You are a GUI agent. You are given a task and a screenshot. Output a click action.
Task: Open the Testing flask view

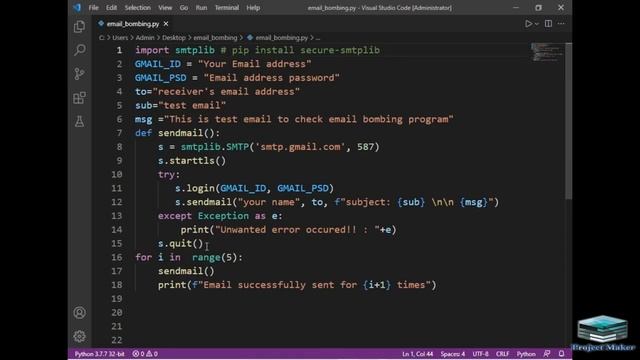[80, 121]
